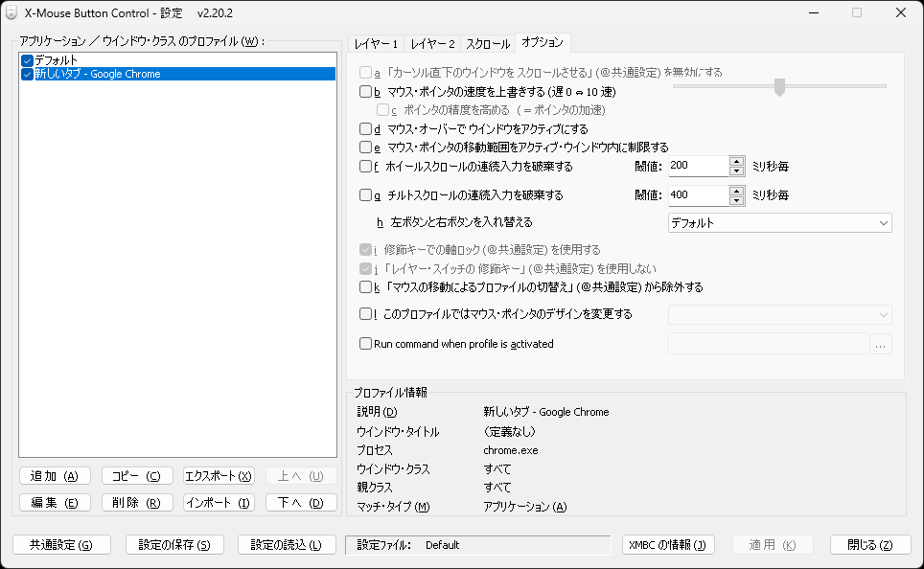Screen dimensions: 924x569
Task: Enable マウス・ポインタの速度を上書きする option
Action: 365,92
